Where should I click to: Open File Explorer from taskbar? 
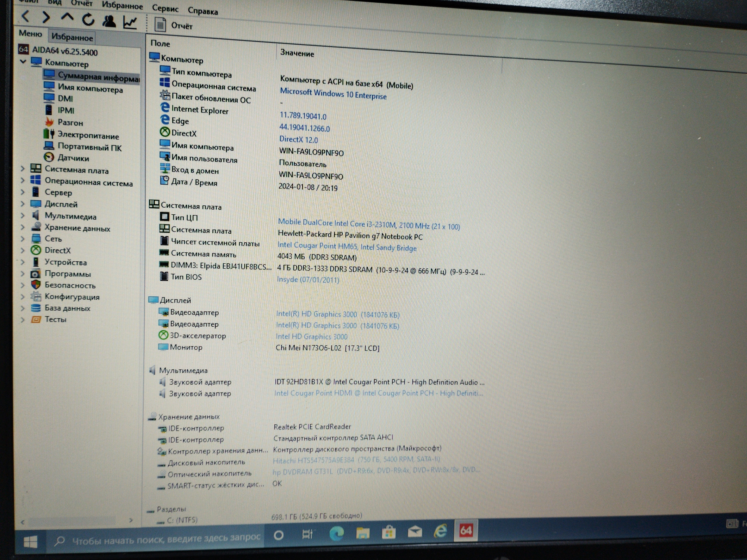click(363, 532)
